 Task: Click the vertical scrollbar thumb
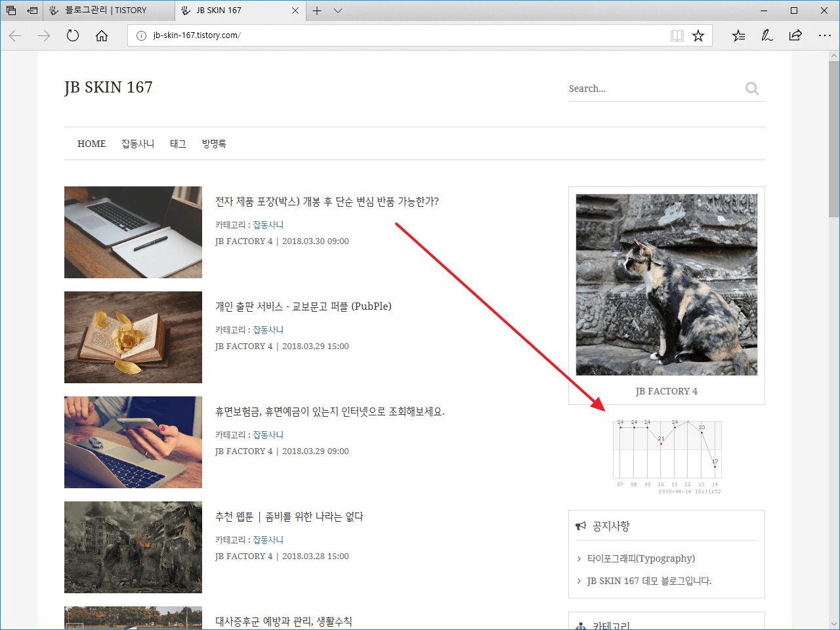pos(834,139)
